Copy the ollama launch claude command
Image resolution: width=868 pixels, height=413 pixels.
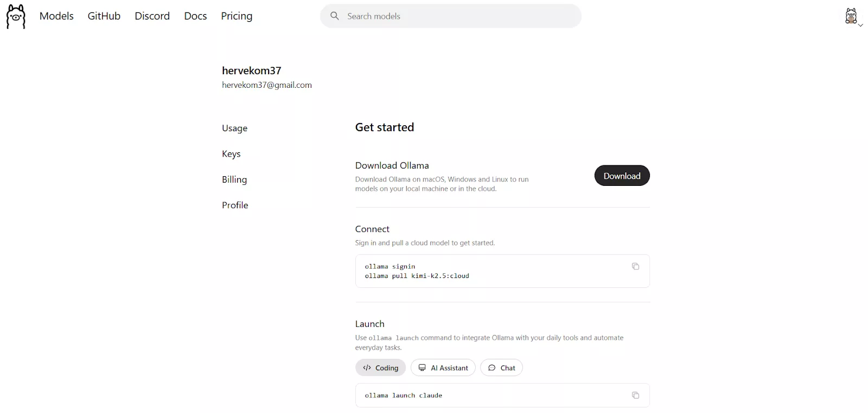pos(635,395)
